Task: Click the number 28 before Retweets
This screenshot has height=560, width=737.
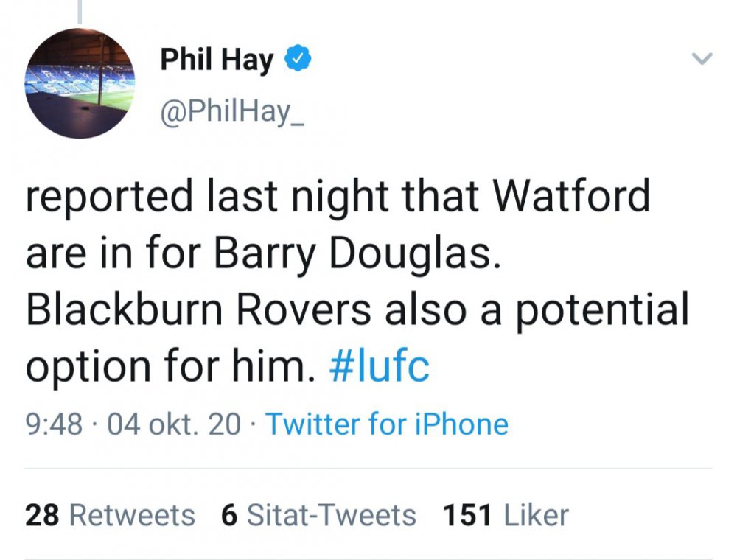Action: coord(42,515)
